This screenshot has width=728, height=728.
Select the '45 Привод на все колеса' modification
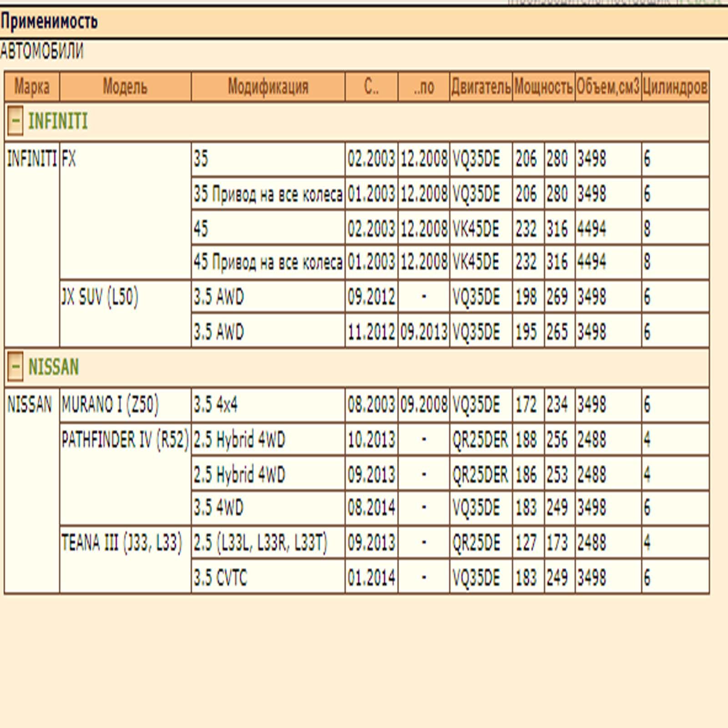[x=268, y=262]
